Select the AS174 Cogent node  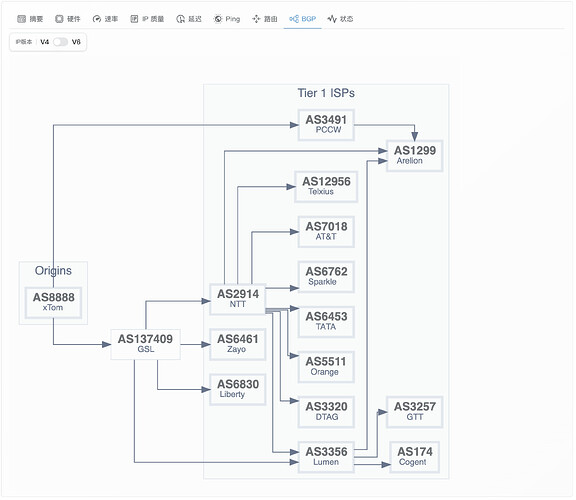click(x=415, y=457)
